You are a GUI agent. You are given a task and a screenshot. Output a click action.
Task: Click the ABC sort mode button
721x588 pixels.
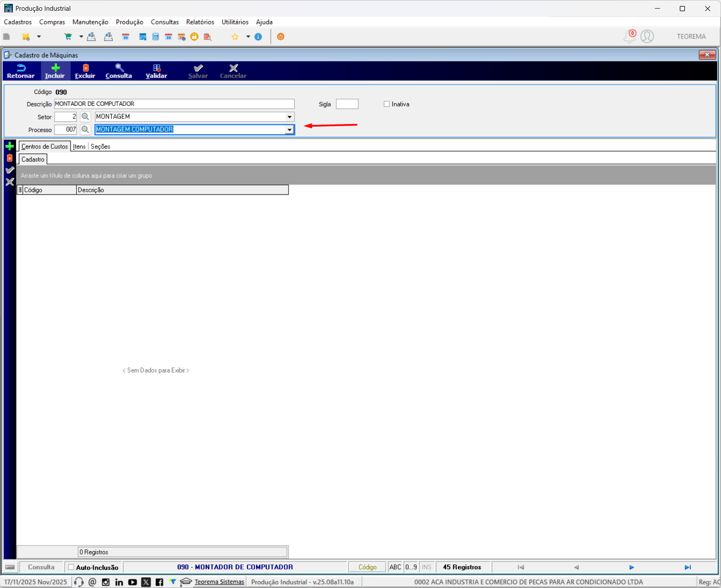point(395,567)
